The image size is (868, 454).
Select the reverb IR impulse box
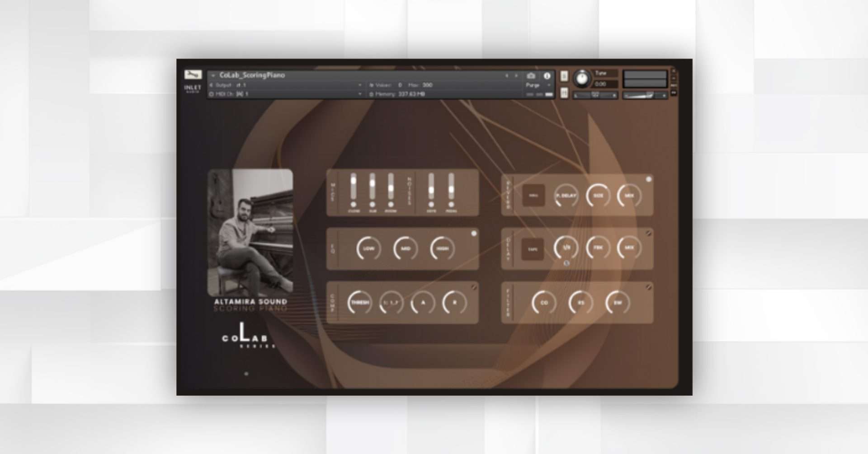533,195
